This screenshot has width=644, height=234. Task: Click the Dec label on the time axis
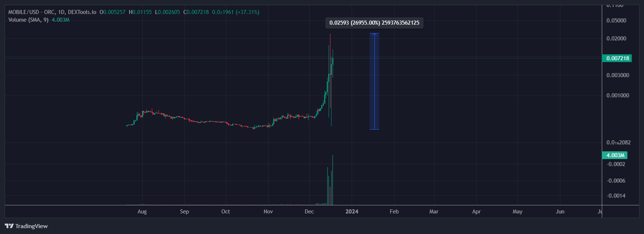[309, 212]
